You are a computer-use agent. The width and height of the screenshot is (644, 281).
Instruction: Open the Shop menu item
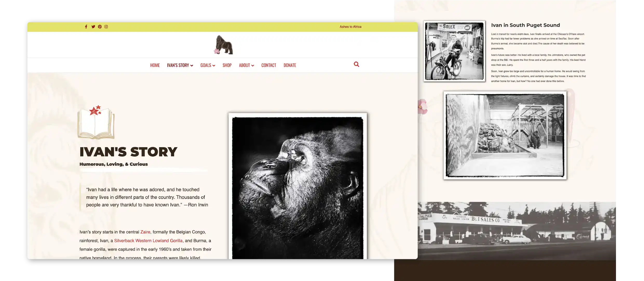227,65
